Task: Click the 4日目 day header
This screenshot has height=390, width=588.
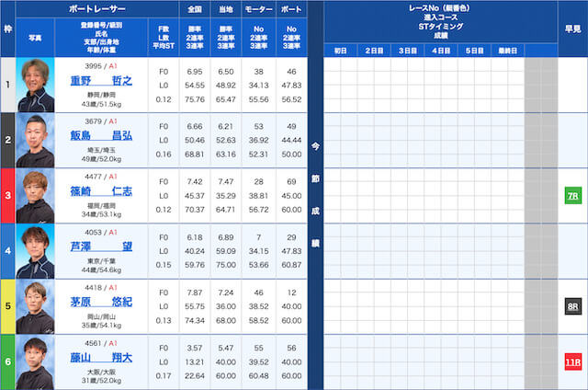Action: tap(441, 51)
